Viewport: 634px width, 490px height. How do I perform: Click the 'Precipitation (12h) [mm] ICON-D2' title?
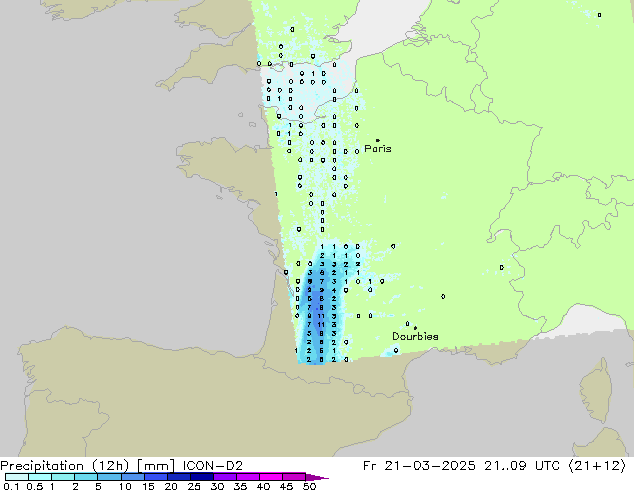coord(121,466)
